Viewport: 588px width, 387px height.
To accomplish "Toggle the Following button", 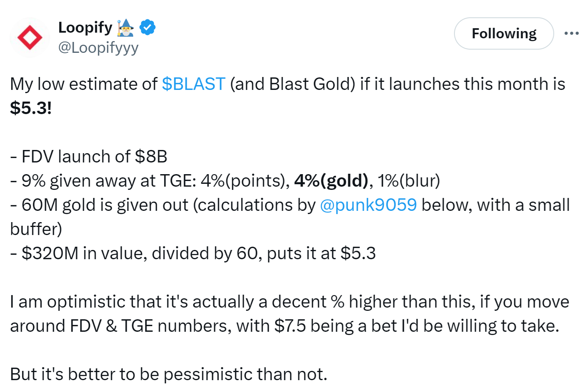I will pos(504,33).
